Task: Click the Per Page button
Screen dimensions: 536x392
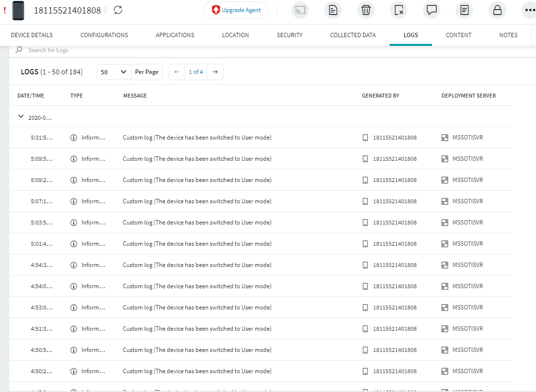Action: click(147, 72)
